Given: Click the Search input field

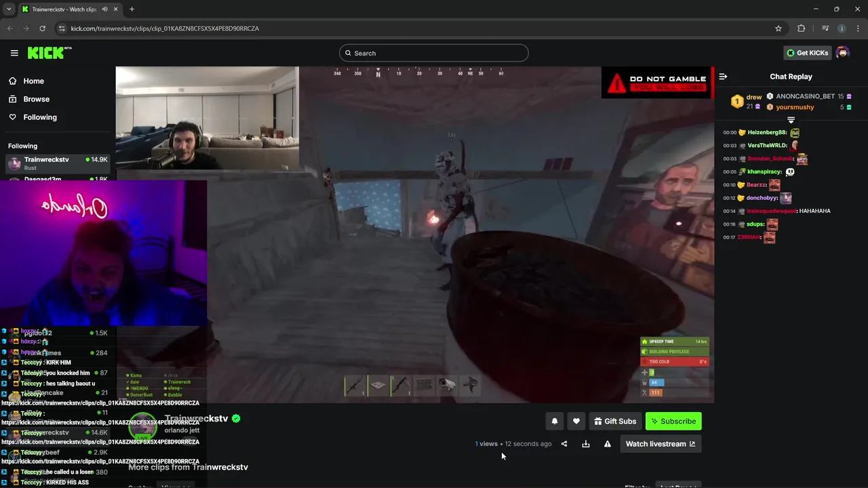Looking at the screenshot, I should point(434,53).
